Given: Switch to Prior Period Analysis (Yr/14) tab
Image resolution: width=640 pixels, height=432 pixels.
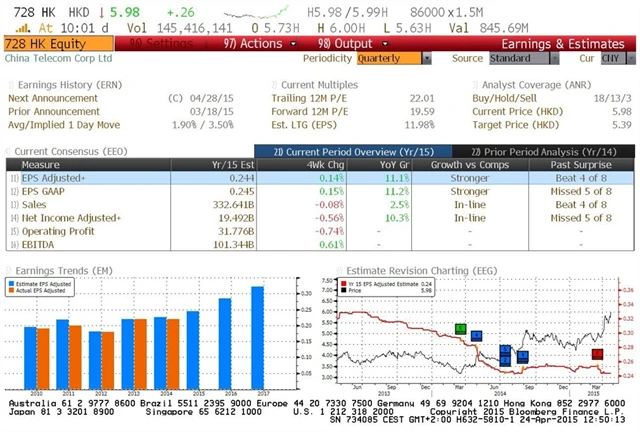Looking at the screenshot, I should [x=542, y=150].
